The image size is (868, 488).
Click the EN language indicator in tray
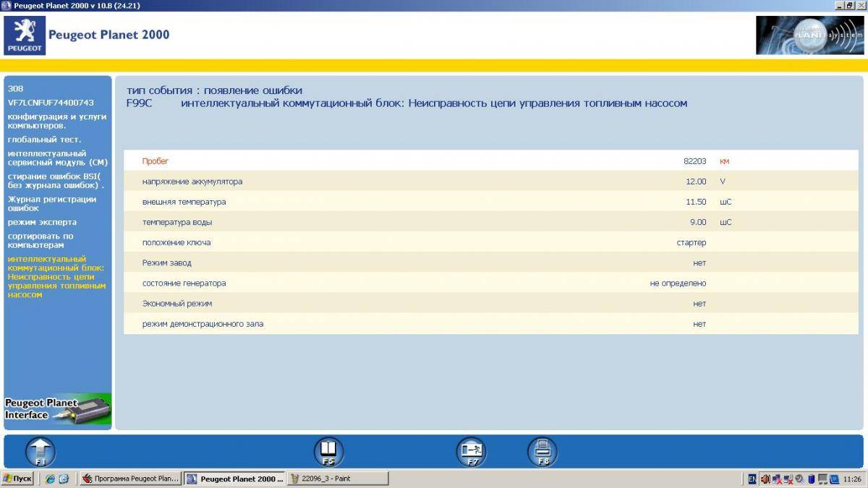click(x=752, y=479)
